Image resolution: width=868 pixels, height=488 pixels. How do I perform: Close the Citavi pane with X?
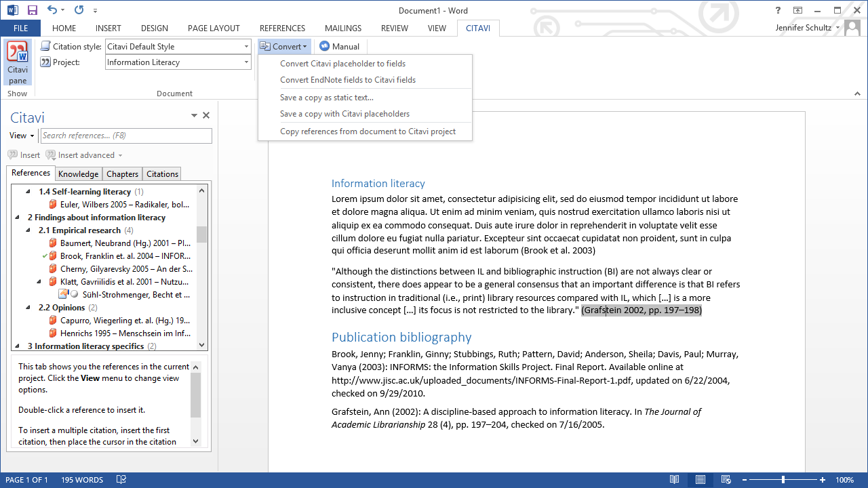(x=206, y=115)
